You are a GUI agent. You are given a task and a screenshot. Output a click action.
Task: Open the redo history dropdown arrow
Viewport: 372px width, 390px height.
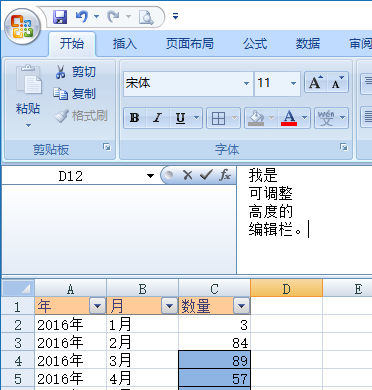[x=128, y=17]
